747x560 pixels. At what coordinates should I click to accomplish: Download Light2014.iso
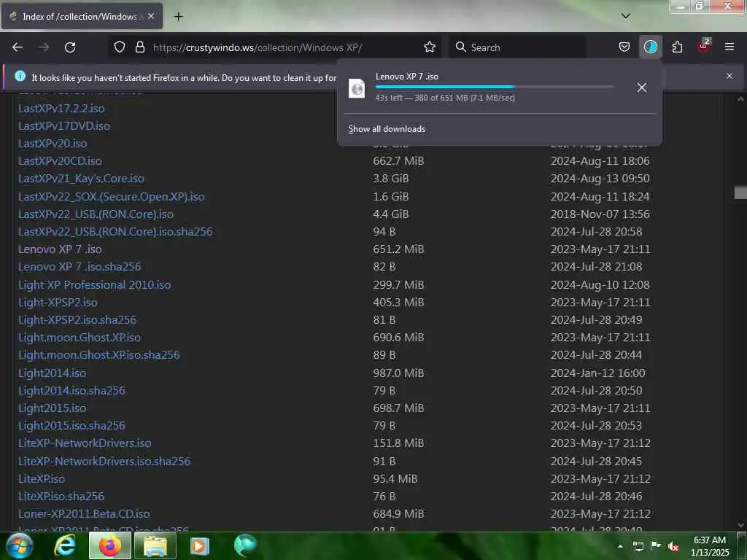pyautogui.click(x=52, y=373)
